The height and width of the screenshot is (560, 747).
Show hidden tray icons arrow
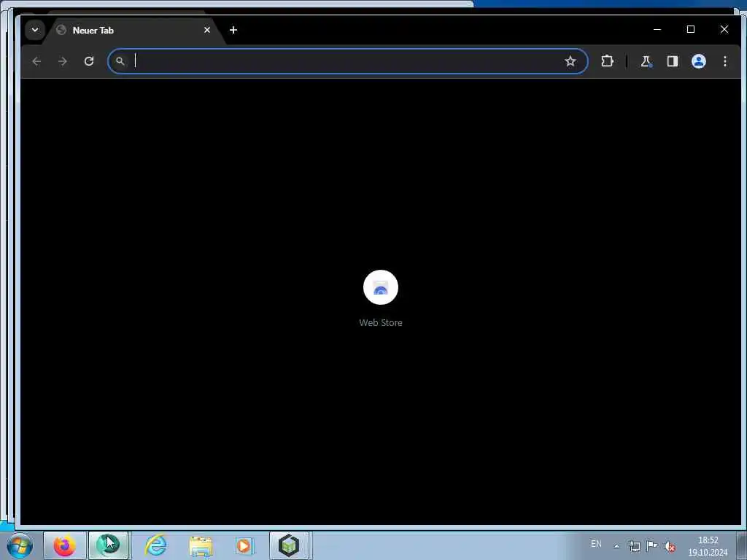(616, 546)
